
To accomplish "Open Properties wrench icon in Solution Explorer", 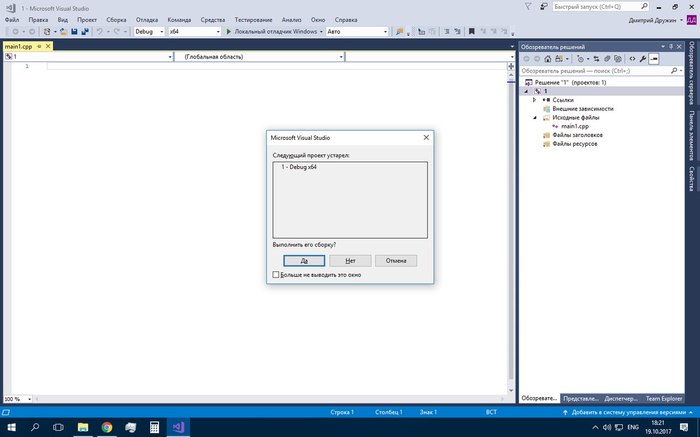I will (643, 59).
